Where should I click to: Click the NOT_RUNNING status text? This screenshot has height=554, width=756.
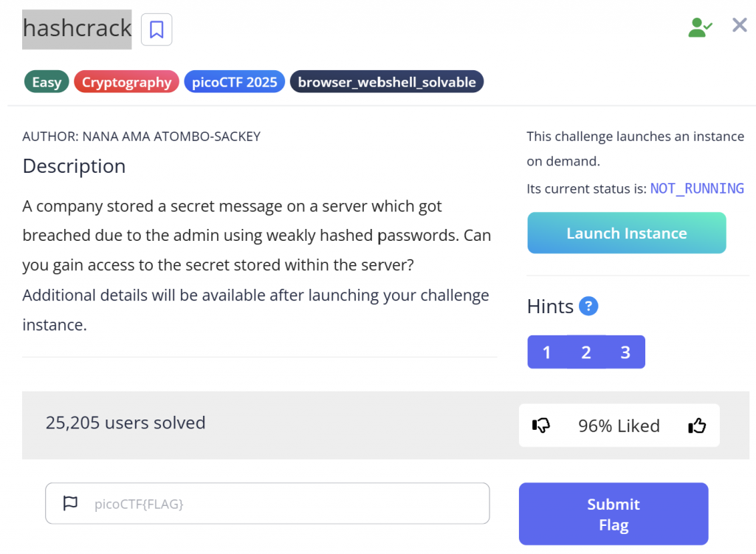coord(697,188)
